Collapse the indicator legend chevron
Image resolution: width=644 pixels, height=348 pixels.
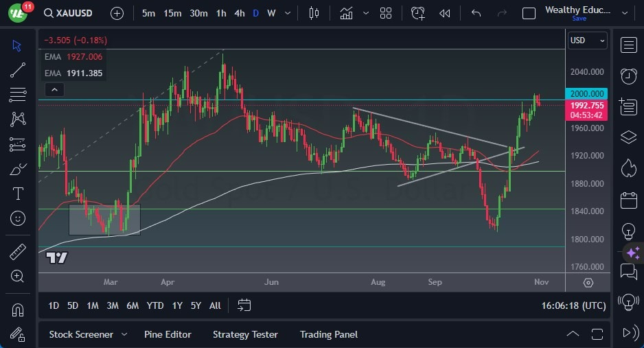pos(54,89)
